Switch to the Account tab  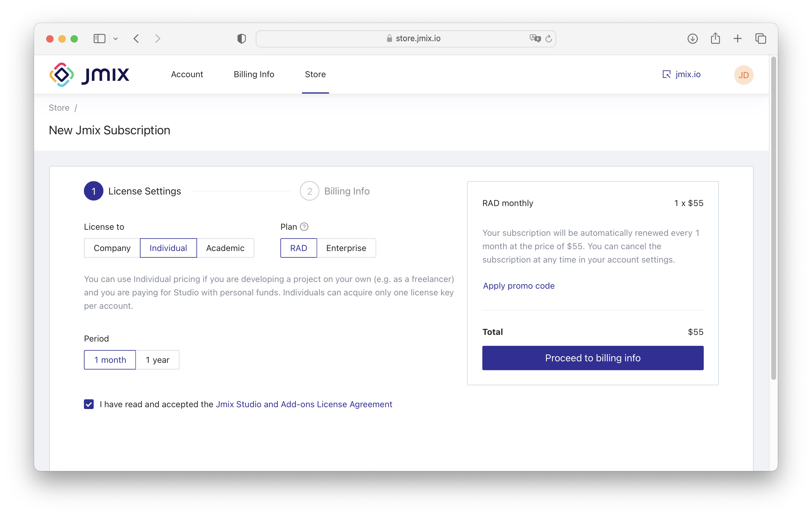(186, 74)
